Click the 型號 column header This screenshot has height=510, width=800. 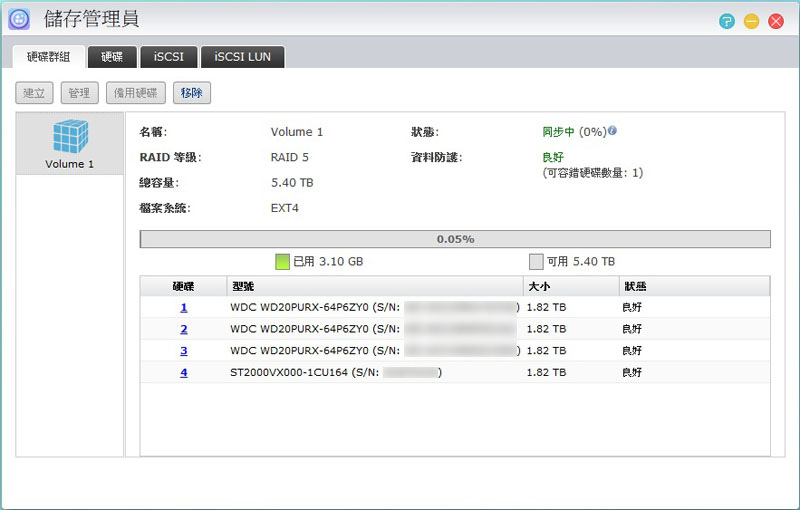(375, 286)
